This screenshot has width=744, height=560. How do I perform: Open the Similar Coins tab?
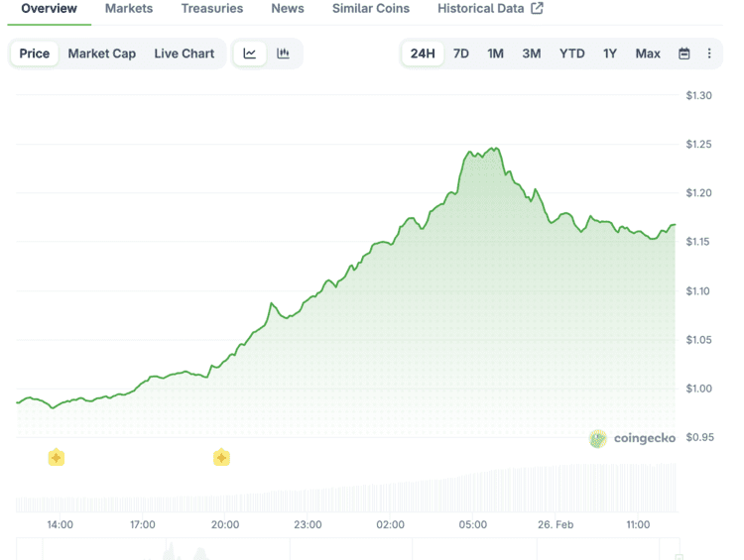tap(371, 9)
